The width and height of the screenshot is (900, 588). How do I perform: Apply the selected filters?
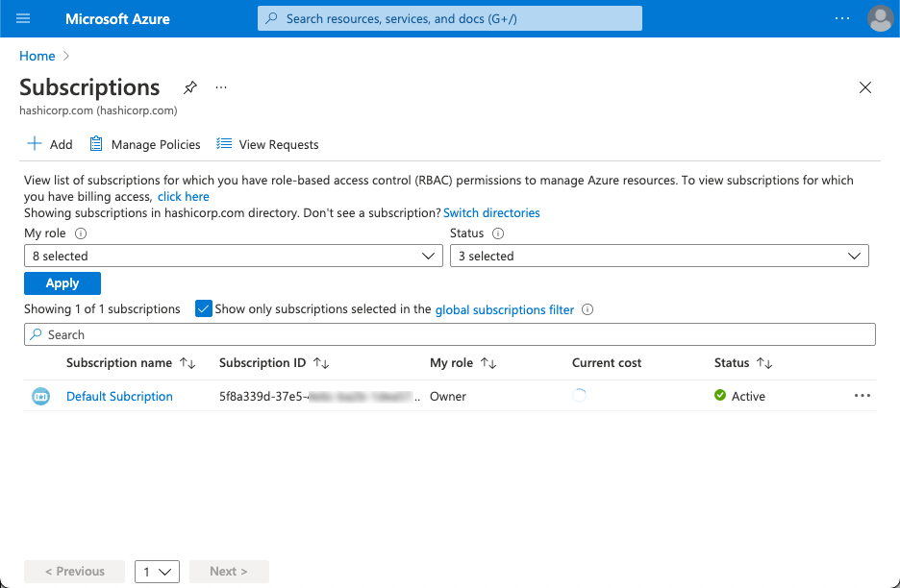point(62,283)
